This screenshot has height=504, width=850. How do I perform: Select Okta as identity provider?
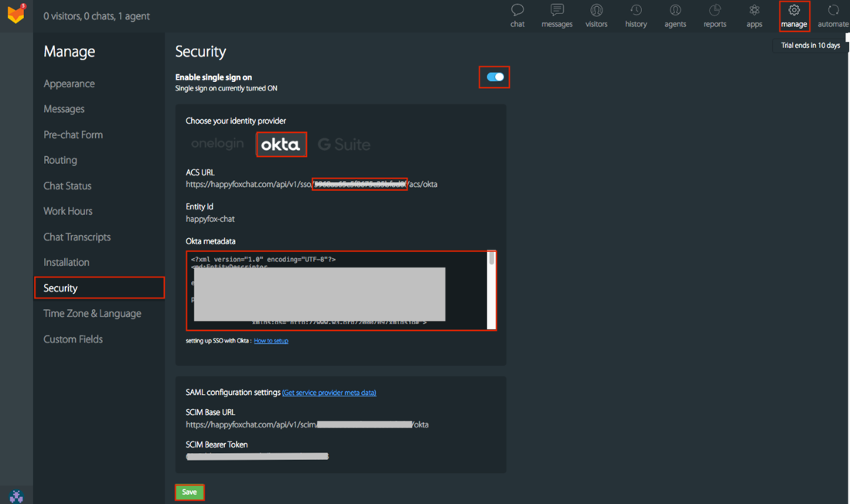(x=281, y=145)
